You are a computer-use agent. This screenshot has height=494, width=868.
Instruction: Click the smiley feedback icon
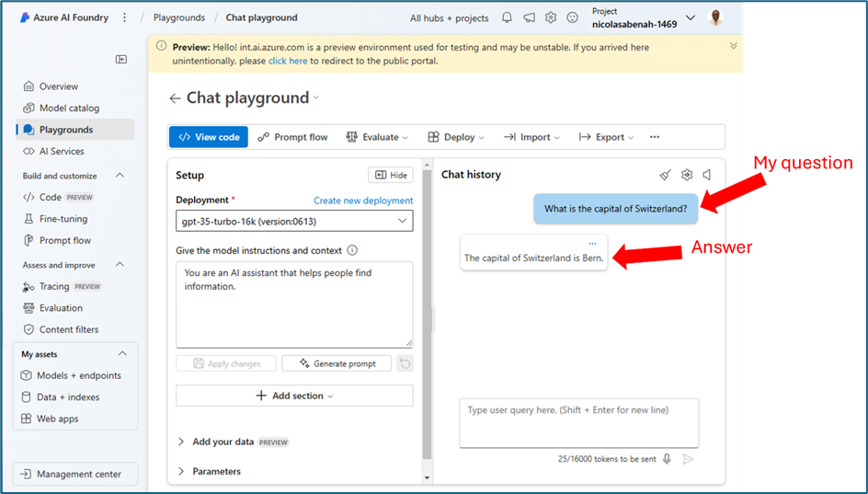click(573, 17)
